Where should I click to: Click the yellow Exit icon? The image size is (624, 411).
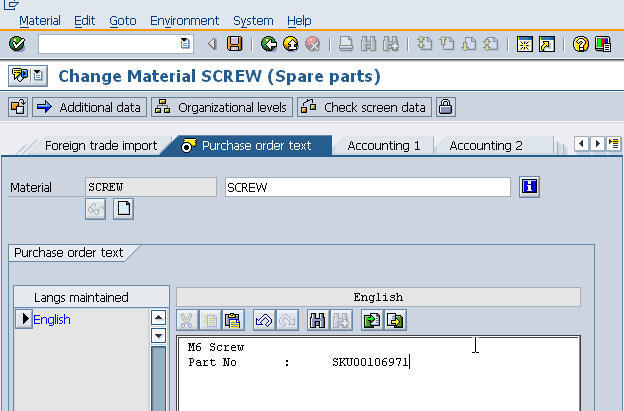click(290, 44)
